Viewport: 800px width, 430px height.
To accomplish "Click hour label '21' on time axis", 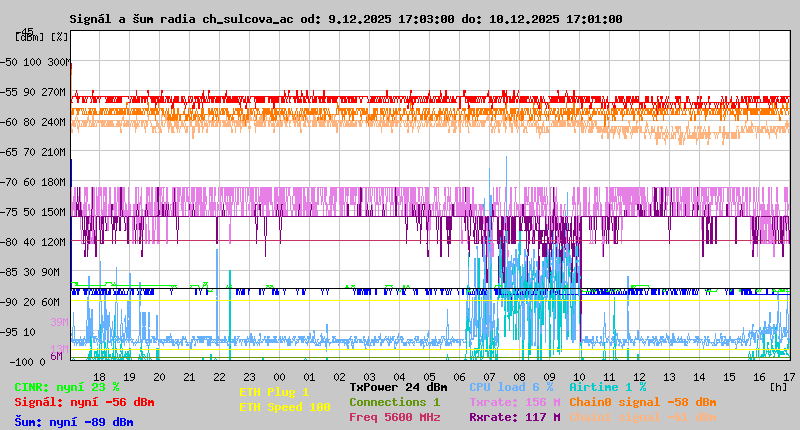I will pyautogui.click(x=189, y=377).
